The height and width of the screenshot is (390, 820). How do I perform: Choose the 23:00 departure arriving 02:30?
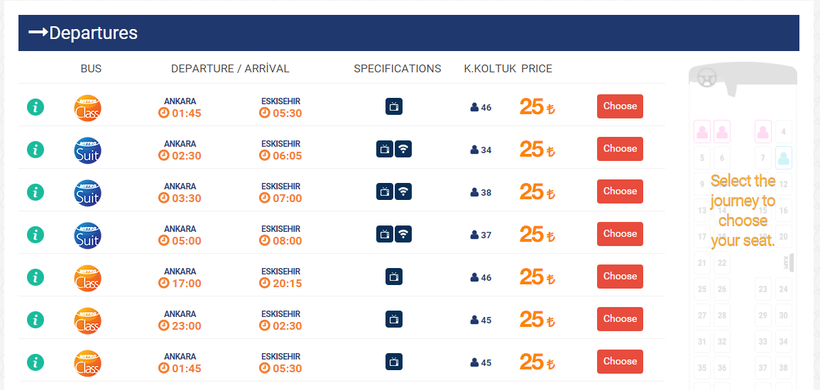620,319
